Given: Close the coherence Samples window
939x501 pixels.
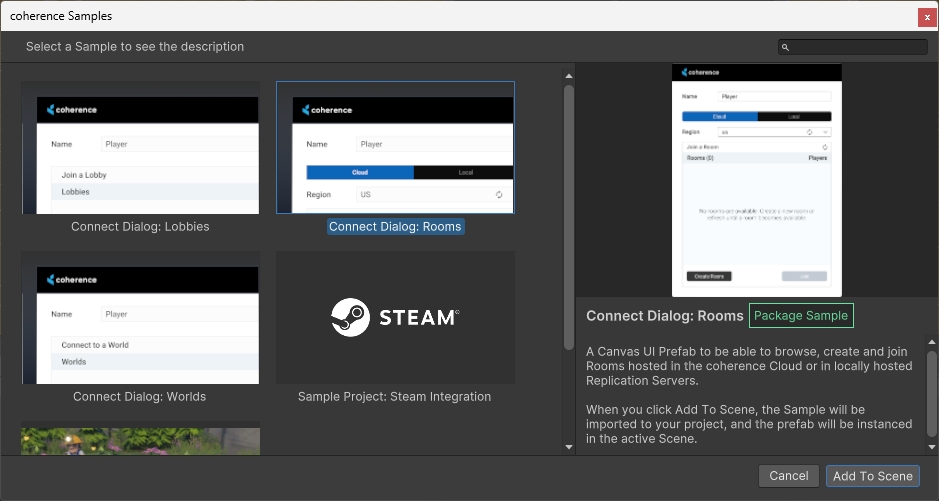Looking at the screenshot, I should coord(927,16).
